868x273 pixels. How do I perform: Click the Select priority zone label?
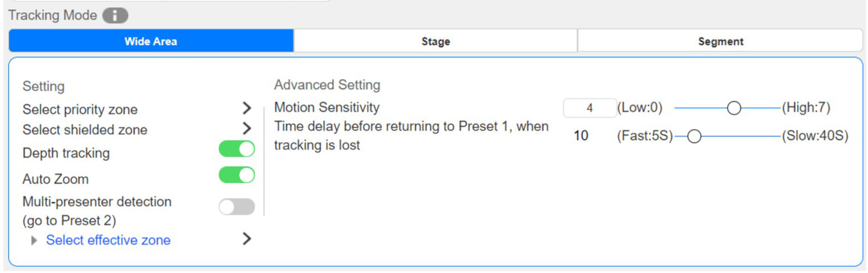pos(80,109)
